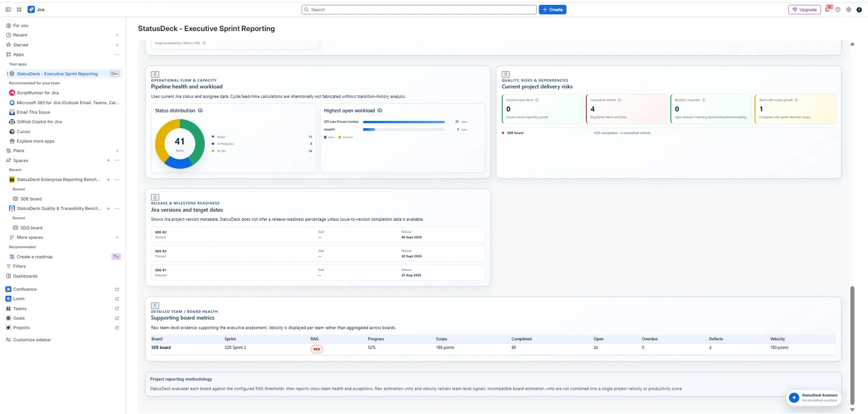Open the app switcher grid icon
This screenshot has width=868, height=414.
(x=19, y=10)
